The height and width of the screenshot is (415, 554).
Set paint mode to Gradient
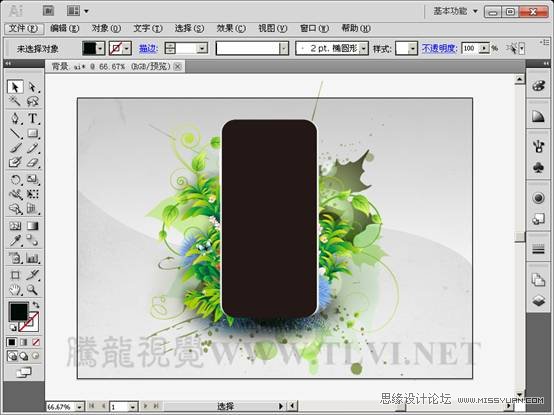(x=24, y=342)
